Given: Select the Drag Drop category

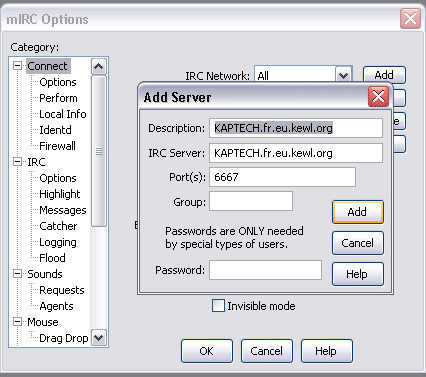Looking at the screenshot, I should (64, 338).
